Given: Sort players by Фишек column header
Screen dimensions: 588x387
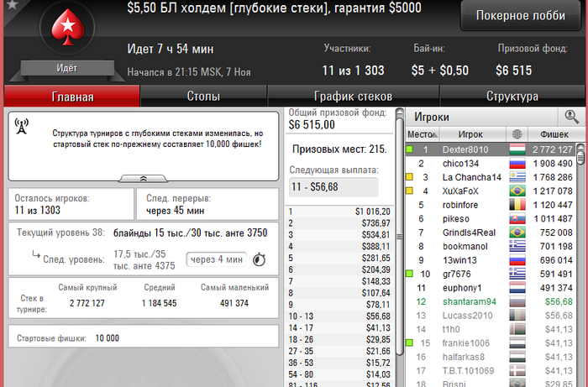Looking at the screenshot, I should 556,134.
